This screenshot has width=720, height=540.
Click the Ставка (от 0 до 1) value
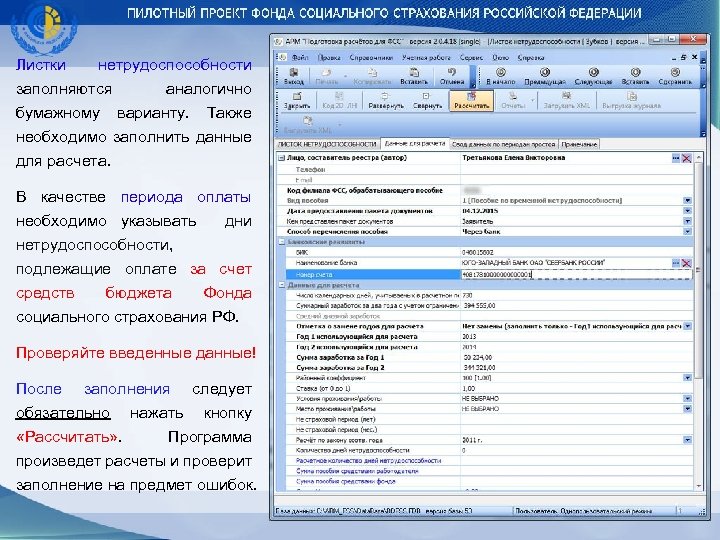pos(577,388)
